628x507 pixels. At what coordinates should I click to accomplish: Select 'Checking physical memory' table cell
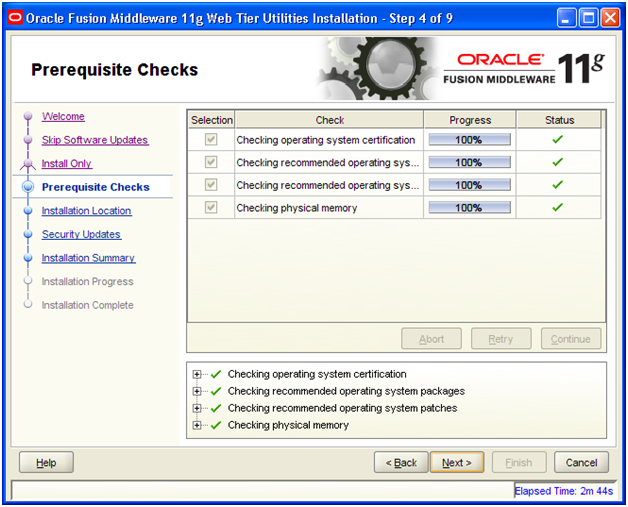point(329,208)
